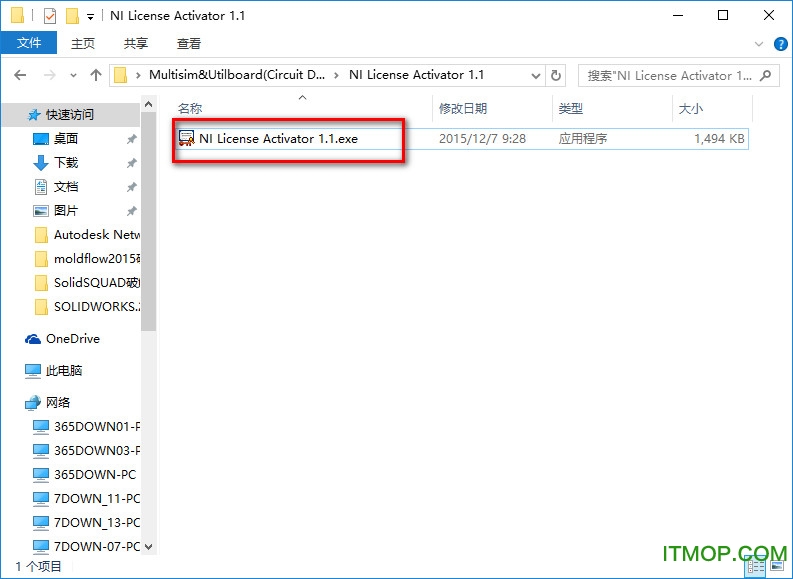Screen dimensions: 793x579
Task: Click the pin icon beside 图片
Action: click(131, 211)
